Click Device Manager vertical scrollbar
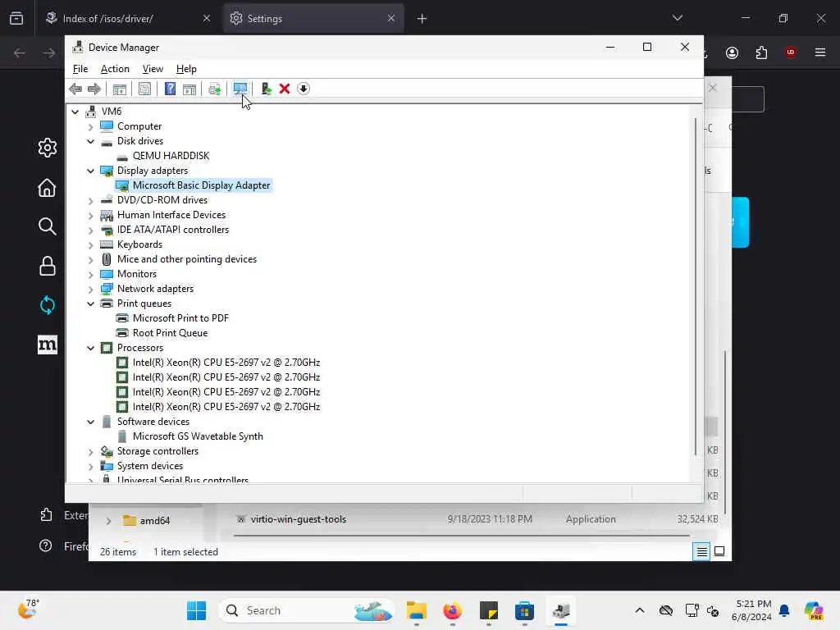The image size is (840, 630). [696, 286]
